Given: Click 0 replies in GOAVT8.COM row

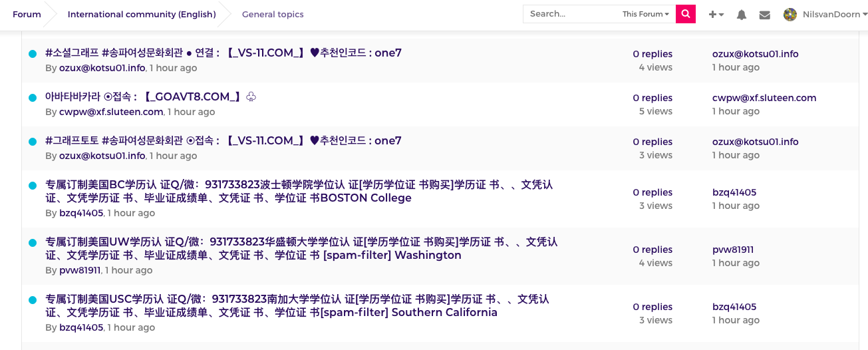Looking at the screenshot, I should (x=652, y=98).
